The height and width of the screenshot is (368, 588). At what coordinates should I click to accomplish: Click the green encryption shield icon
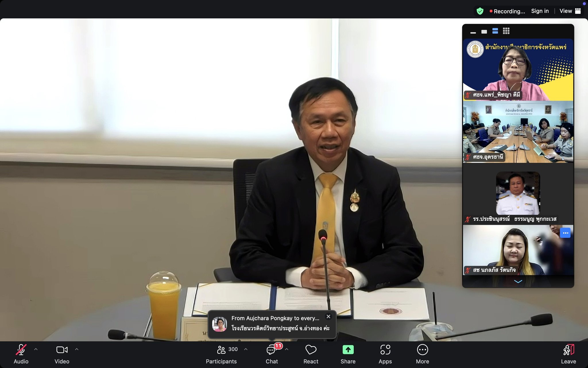tap(480, 11)
